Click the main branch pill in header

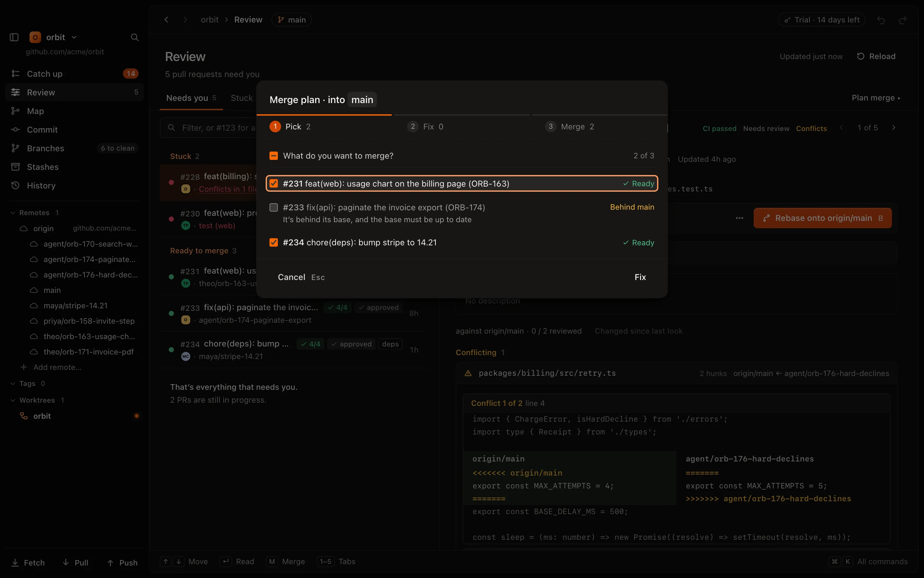(291, 20)
